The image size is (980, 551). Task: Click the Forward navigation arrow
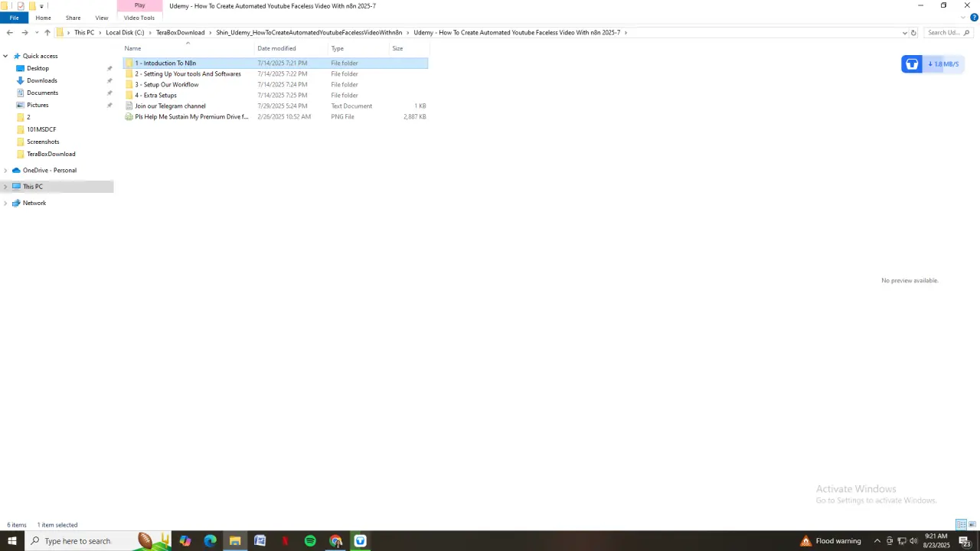click(24, 33)
